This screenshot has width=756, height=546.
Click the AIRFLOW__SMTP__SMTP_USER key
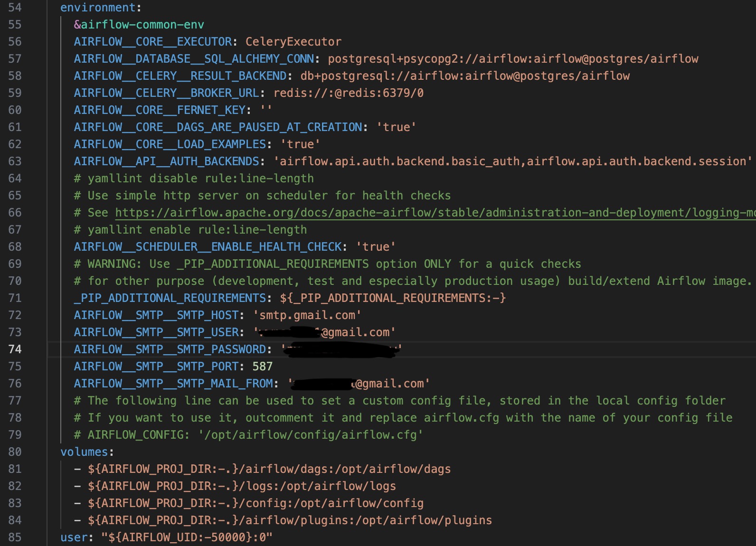point(156,332)
